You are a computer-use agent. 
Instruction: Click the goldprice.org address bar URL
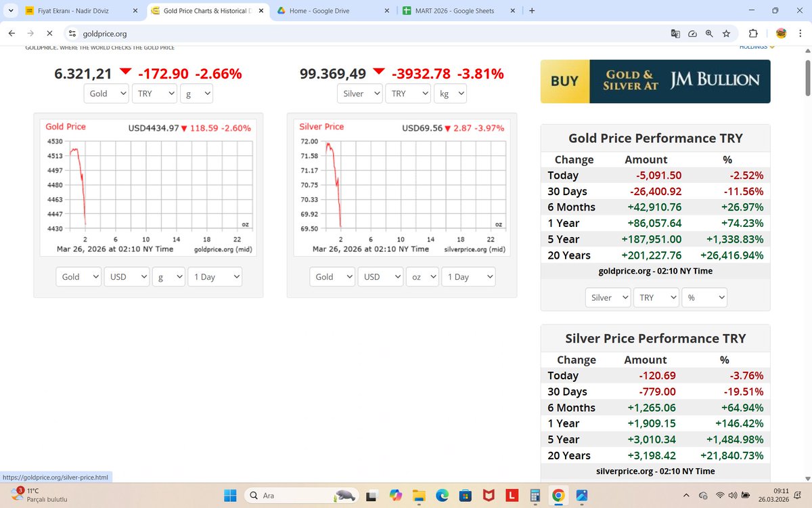point(104,33)
